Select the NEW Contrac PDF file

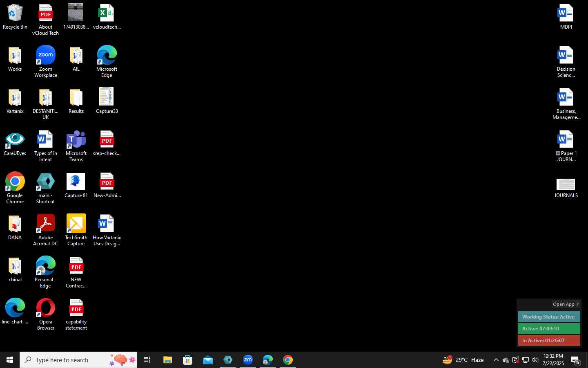tap(76, 272)
